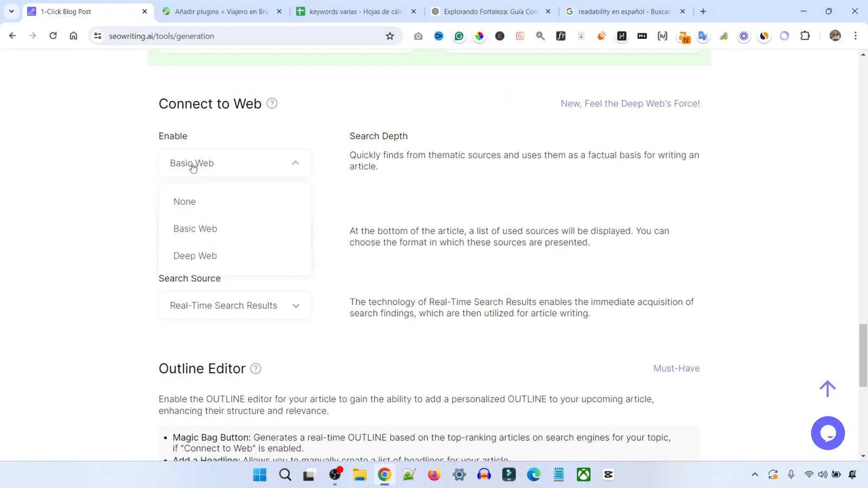Viewport: 868px width, 488px height.
Task: Open the Markdown extension icon
Action: (x=642, y=36)
